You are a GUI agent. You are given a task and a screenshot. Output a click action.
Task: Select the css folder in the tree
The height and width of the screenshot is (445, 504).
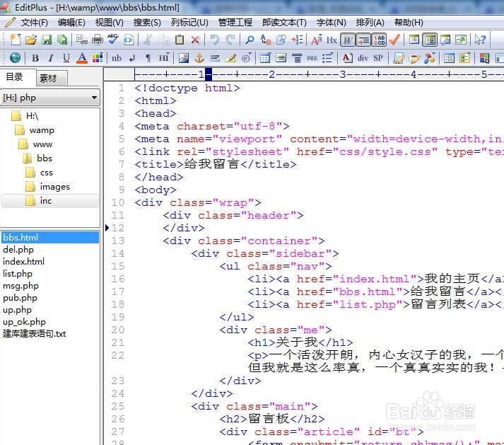tap(46, 173)
